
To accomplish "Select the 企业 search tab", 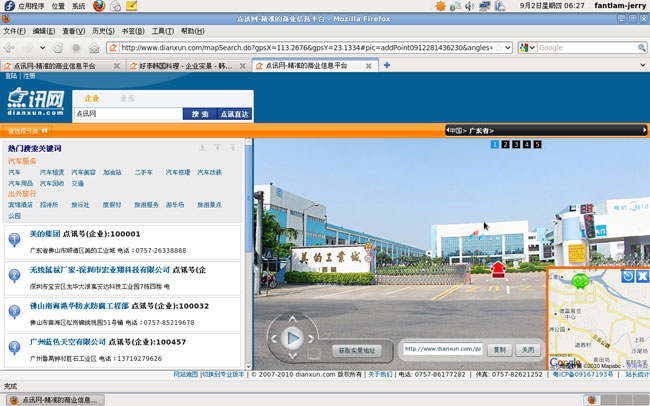I will tap(92, 98).
